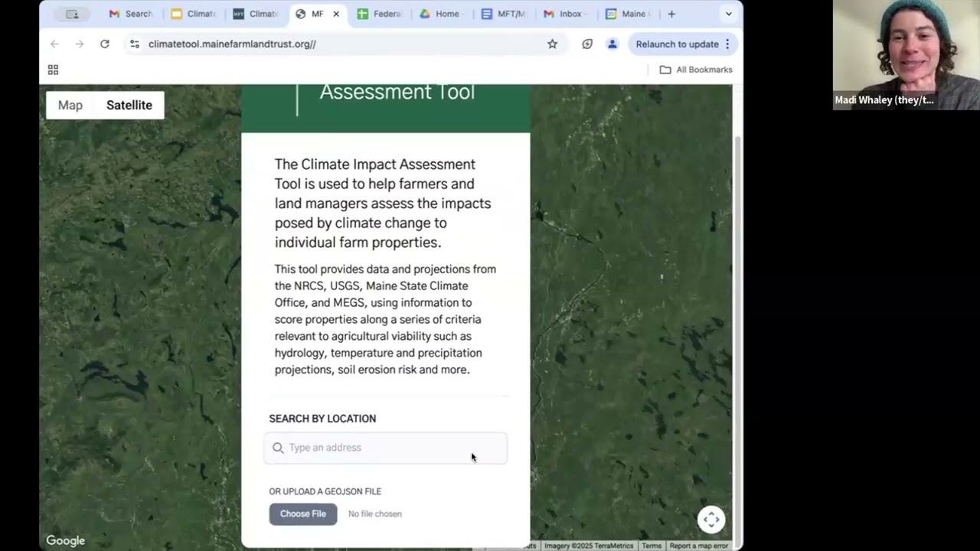
Task: Switch map view to Map
Action: [70, 105]
